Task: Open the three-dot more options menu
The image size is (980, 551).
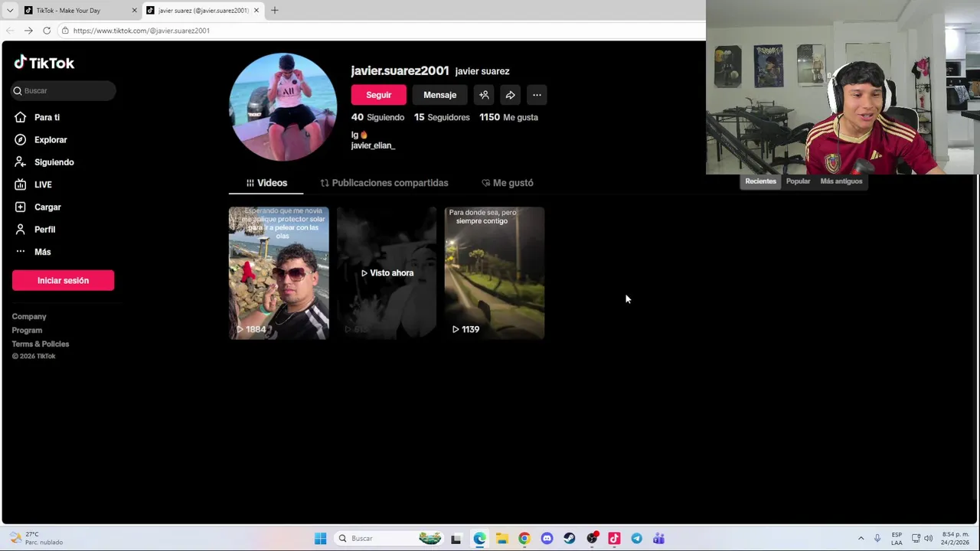Action: (x=537, y=95)
